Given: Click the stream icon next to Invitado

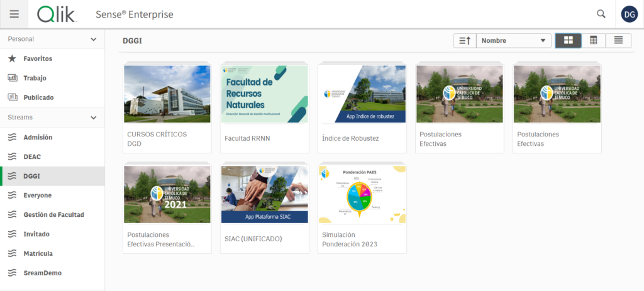Looking at the screenshot, I should tap(13, 234).
